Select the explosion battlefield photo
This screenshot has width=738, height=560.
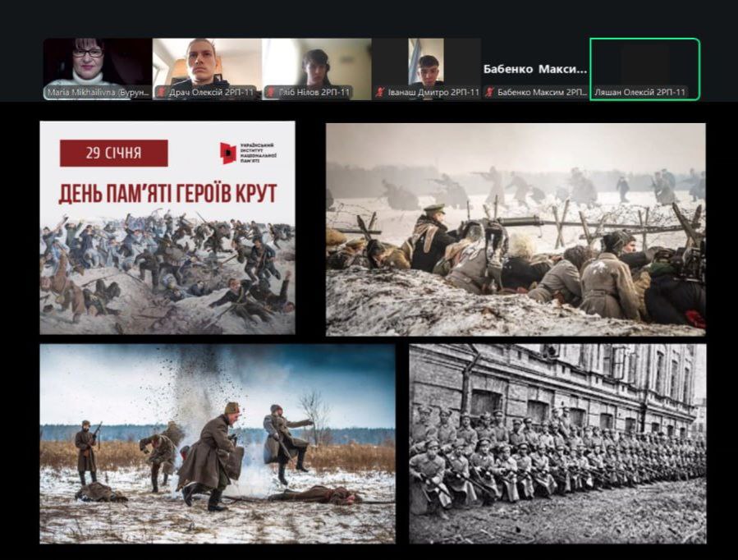tap(218, 443)
